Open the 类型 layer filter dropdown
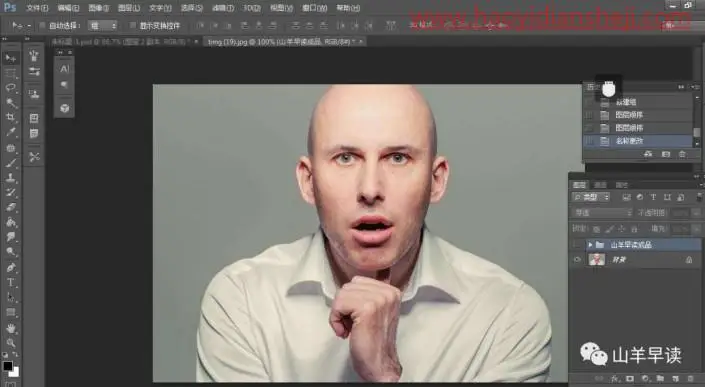 click(x=591, y=197)
